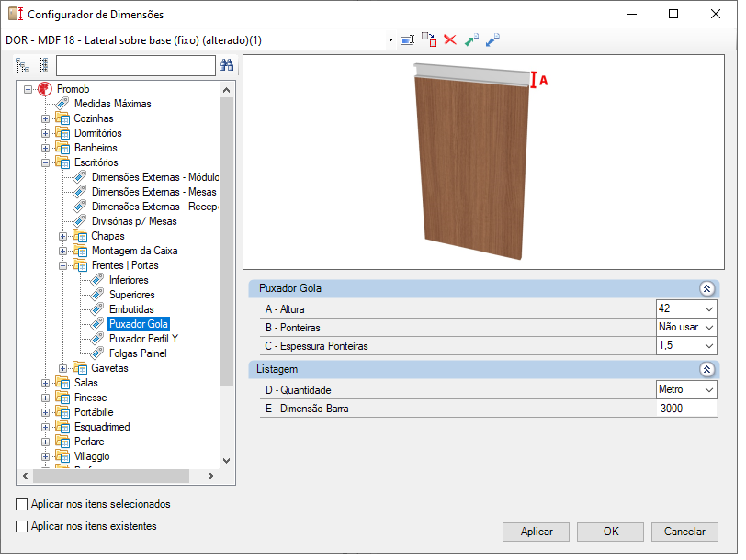Click the expand tree icon above tree
The image size is (746, 560).
[x=22, y=65]
